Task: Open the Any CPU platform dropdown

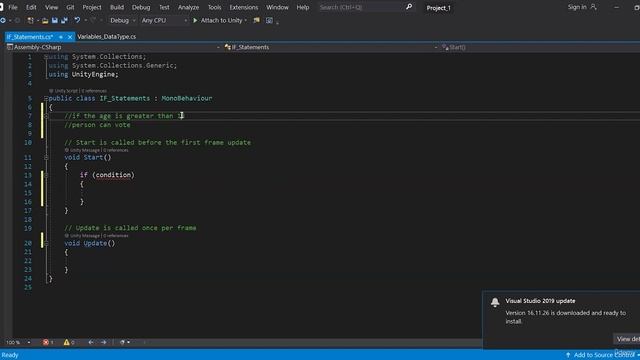Action: point(164,20)
